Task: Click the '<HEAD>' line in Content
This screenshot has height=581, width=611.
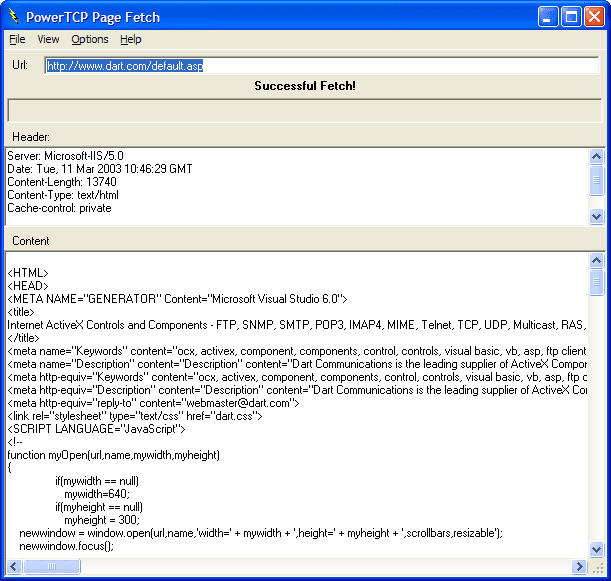Action: tap(28, 286)
